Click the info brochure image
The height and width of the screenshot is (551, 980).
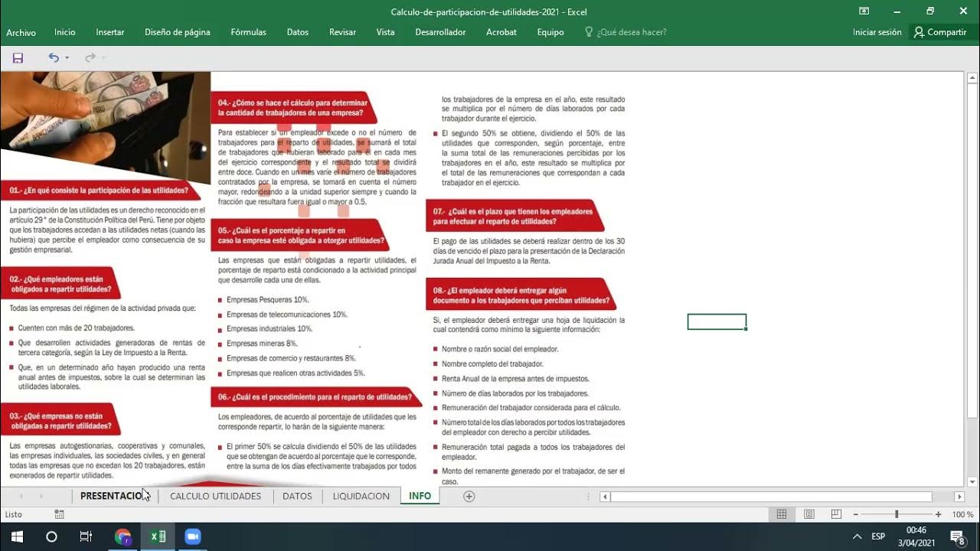pyautogui.click(x=313, y=279)
